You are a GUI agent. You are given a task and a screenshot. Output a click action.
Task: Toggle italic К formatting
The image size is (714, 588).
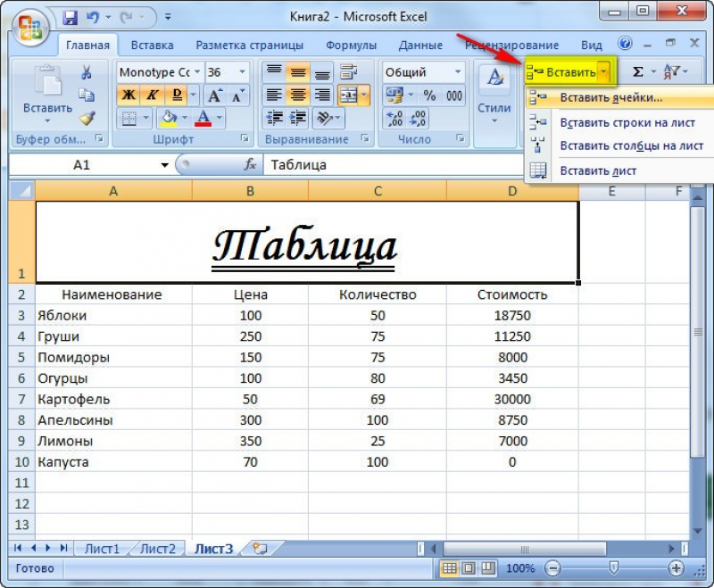[152, 95]
